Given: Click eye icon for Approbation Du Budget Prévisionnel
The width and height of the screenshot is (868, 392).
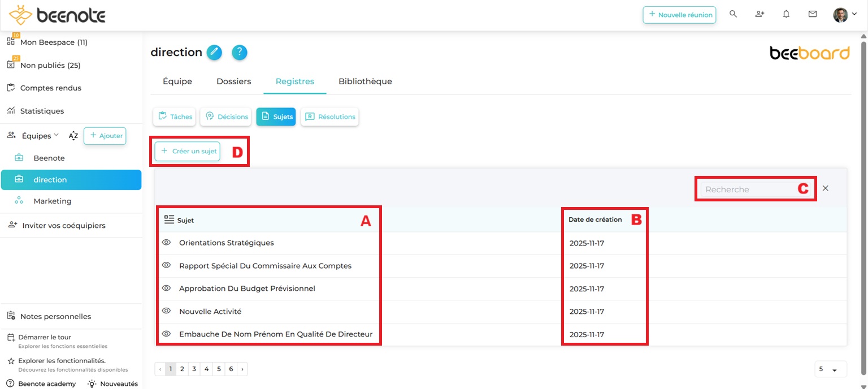Looking at the screenshot, I should click(x=166, y=288).
